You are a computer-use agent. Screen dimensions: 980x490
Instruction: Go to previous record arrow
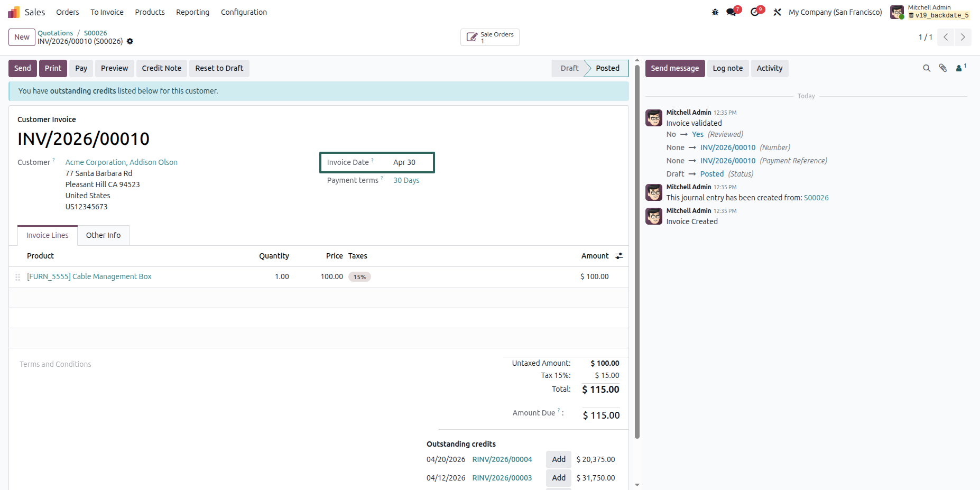[946, 37]
